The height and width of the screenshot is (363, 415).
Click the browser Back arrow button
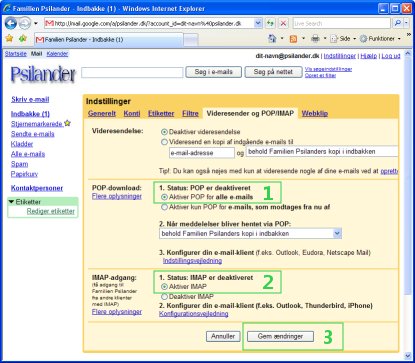pyautogui.click(x=11, y=23)
